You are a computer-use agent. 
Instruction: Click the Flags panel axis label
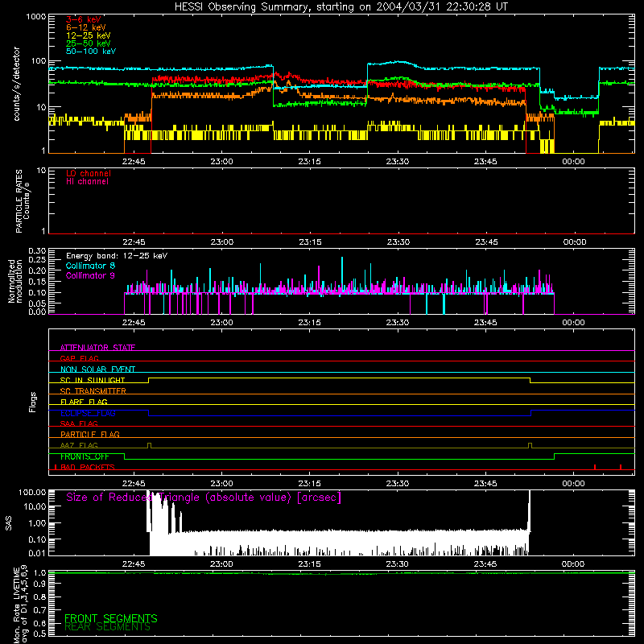pyautogui.click(x=32, y=402)
